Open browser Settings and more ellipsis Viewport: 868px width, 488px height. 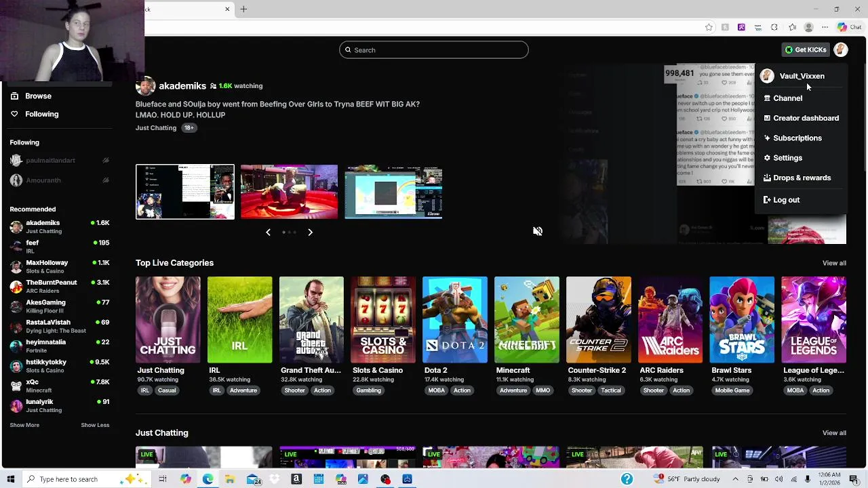point(825,27)
